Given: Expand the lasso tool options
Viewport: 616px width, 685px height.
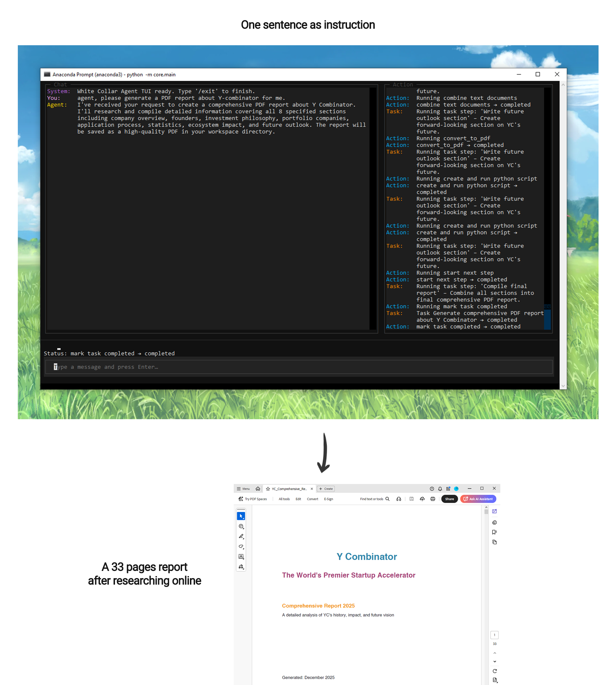Looking at the screenshot, I should click(243, 548).
